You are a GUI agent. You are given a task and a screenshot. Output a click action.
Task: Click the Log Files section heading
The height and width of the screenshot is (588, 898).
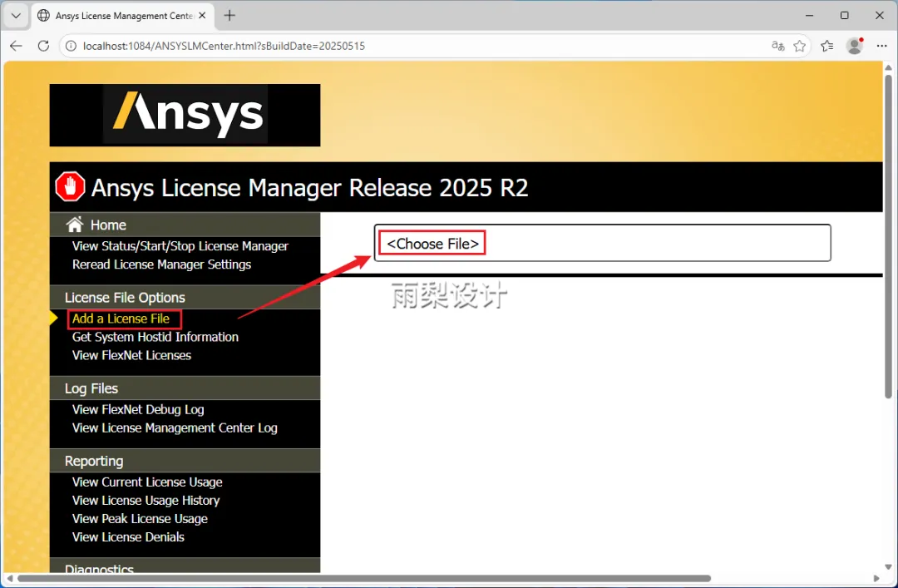point(91,388)
